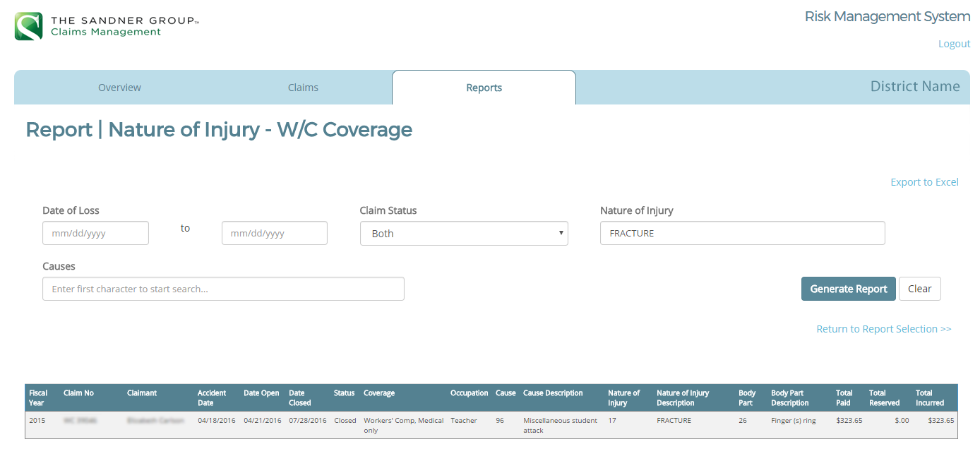Export the report to Excel

point(924,182)
